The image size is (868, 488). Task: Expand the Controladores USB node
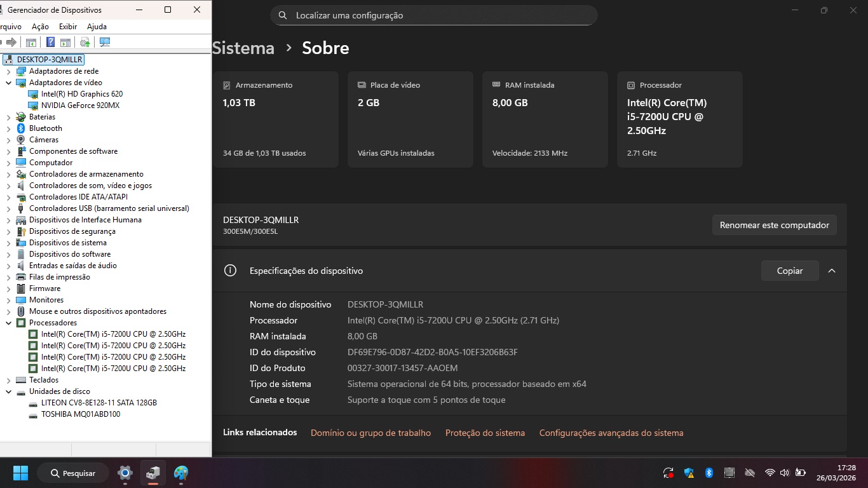pos(9,208)
